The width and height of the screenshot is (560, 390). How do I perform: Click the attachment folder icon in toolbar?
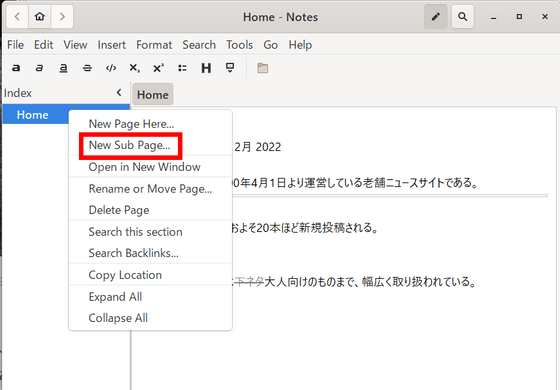[x=262, y=68]
